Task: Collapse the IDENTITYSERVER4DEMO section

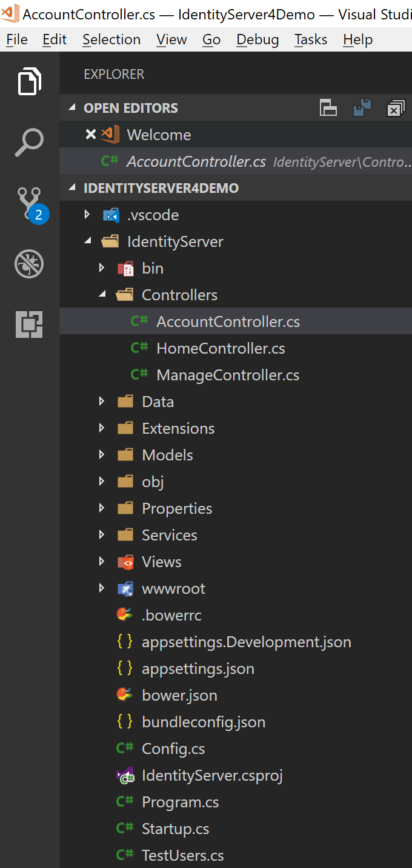Action: pos(73,188)
